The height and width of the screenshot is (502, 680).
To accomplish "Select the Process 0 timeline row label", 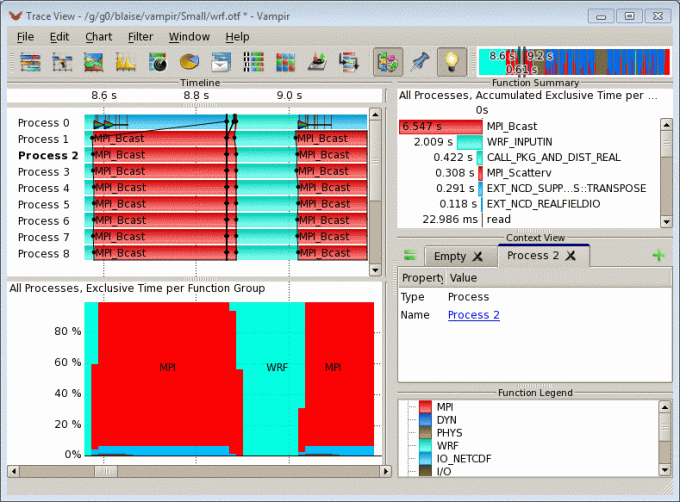I will point(43,123).
